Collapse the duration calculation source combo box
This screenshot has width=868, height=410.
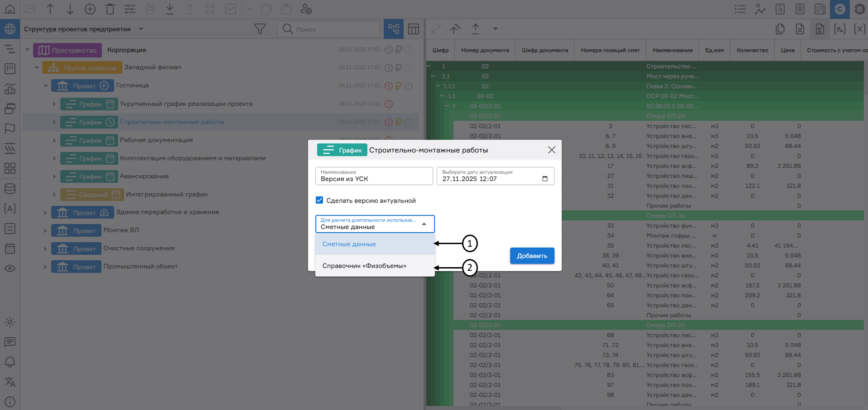pos(424,223)
